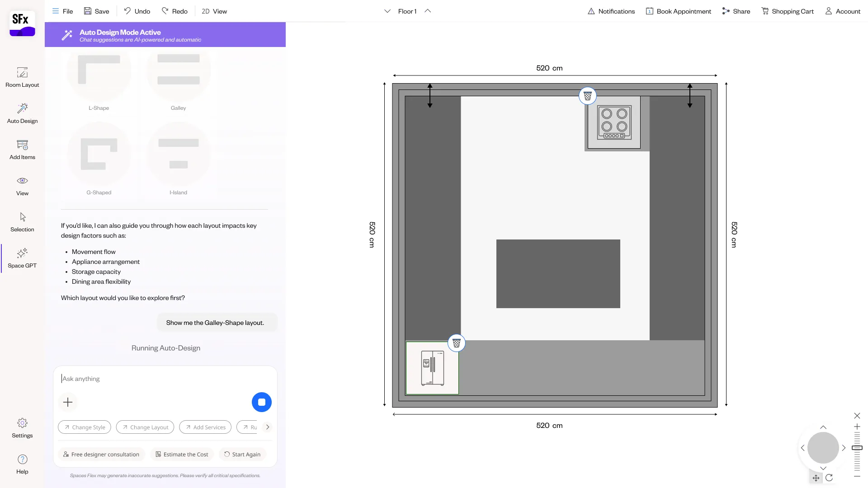Open Help in the sidebar
The width and height of the screenshot is (868, 488).
(x=22, y=464)
